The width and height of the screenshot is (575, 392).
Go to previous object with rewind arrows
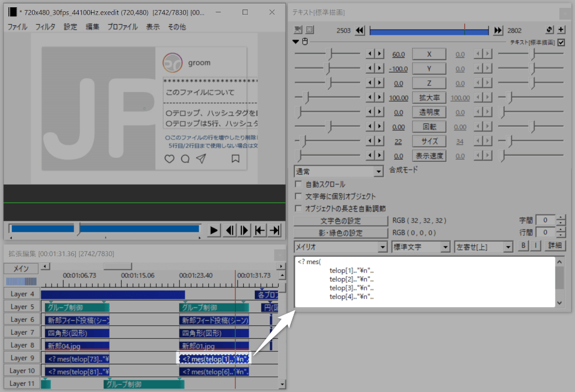360,30
